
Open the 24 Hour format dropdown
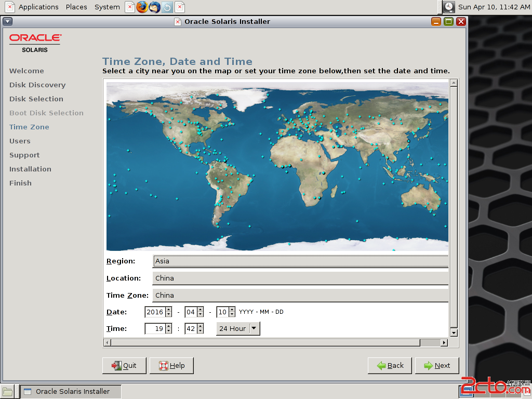coord(238,328)
